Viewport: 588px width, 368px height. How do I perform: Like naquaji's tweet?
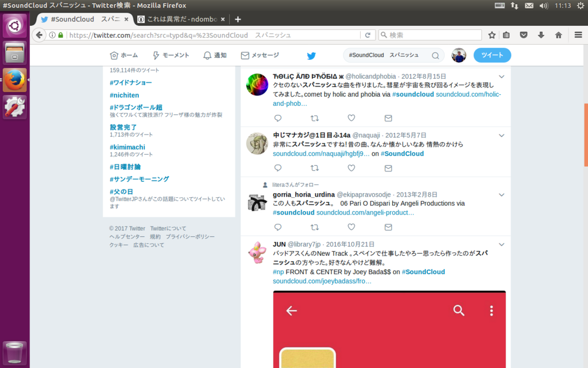pyautogui.click(x=351, y=168)
